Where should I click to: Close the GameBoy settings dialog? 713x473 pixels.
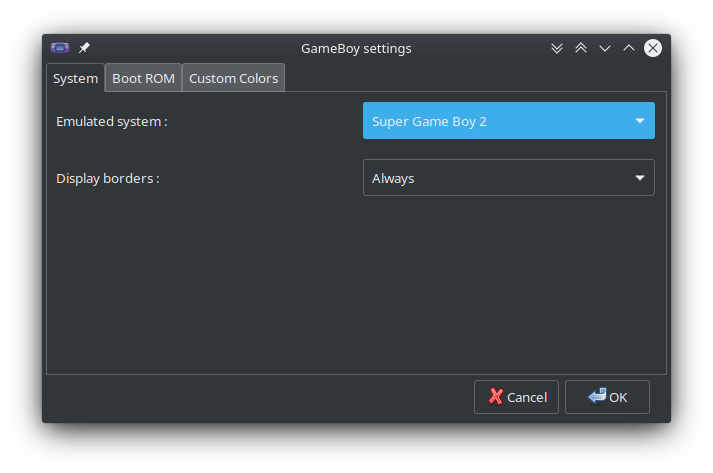[653, 48]
